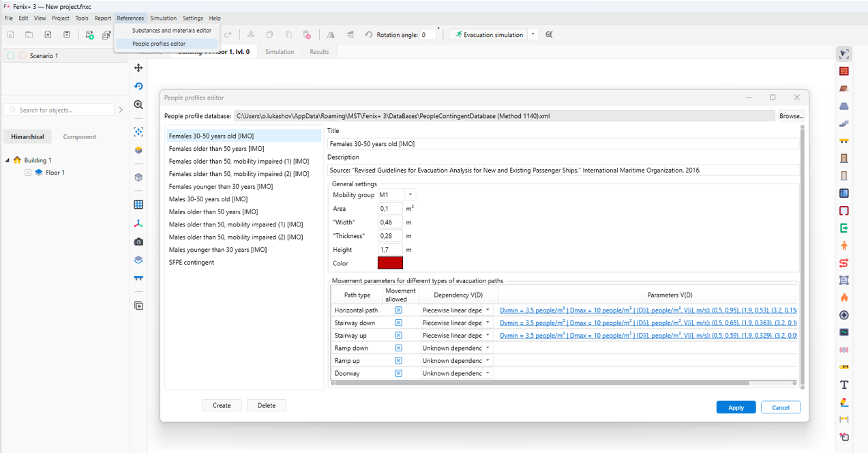Click the Apply button
Screen dimensions: 868x453
(736, 407)
